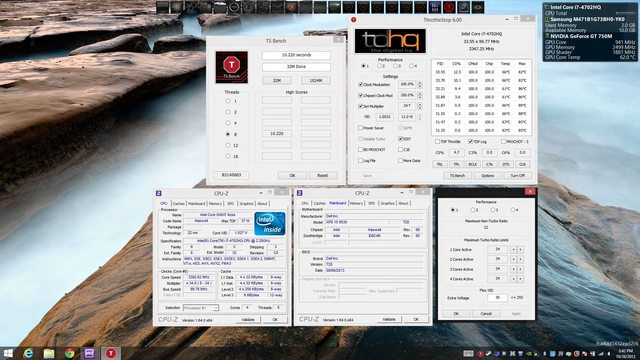Screen dimensions: 640x360
Task: Open File Explorer from the taskbar
Action: point(49,353)
